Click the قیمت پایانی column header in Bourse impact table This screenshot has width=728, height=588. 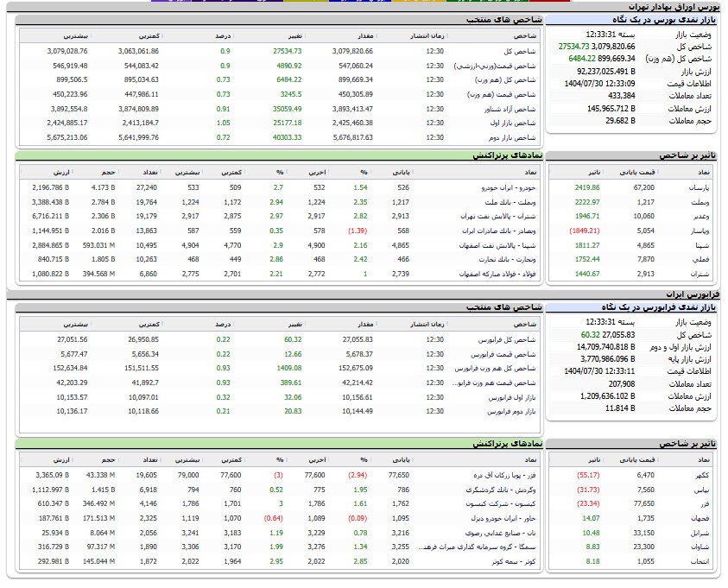click(x=640, y=172)
